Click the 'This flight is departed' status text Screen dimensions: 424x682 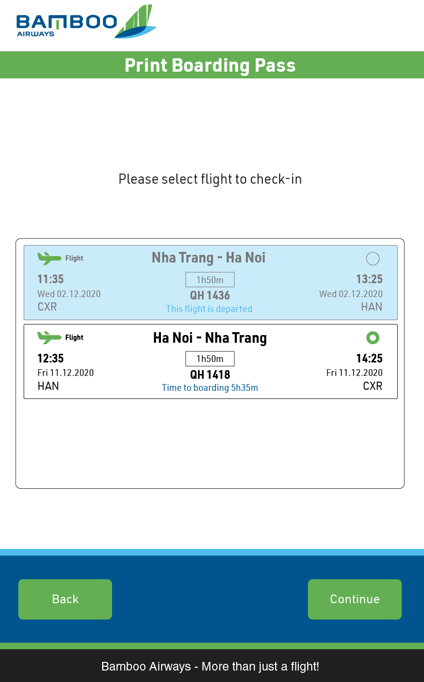click(x=209, y=309)
